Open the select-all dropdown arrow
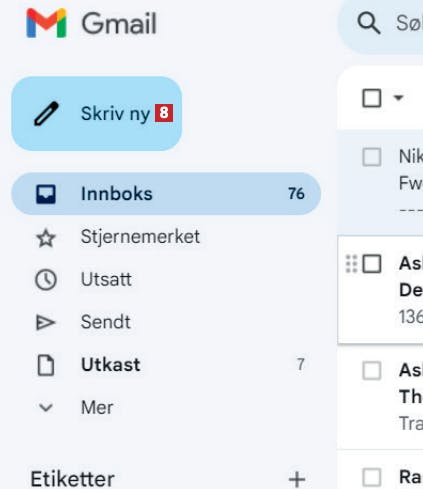 [398, 98]
